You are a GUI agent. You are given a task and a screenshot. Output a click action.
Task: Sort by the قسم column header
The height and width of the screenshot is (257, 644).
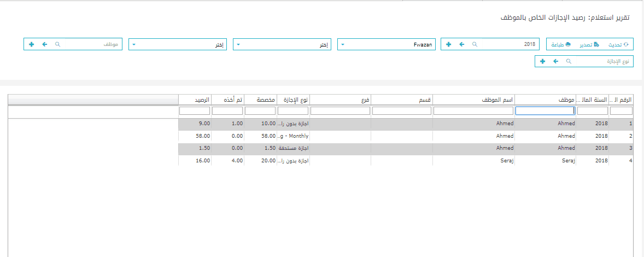[402, 100]
